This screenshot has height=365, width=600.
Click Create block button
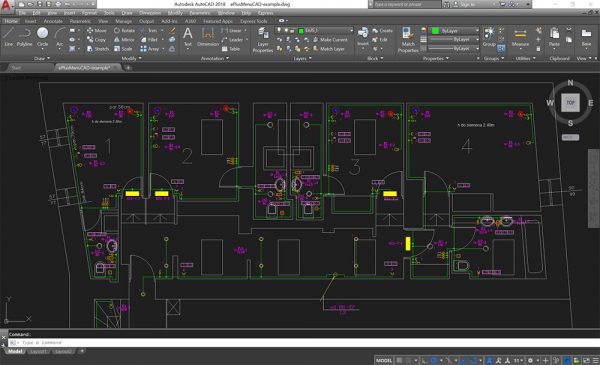point(382,31)
